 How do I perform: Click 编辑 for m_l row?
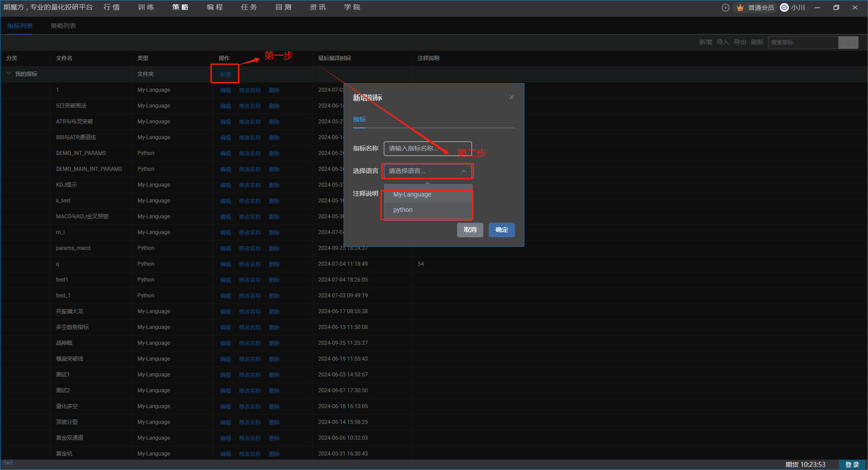coord(225,233)
